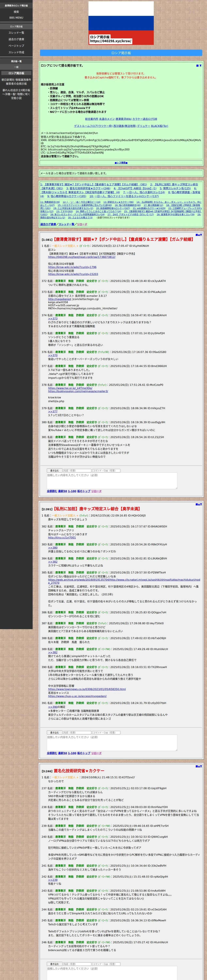Click the ■レス検索■ link

(x=121, y=163)
